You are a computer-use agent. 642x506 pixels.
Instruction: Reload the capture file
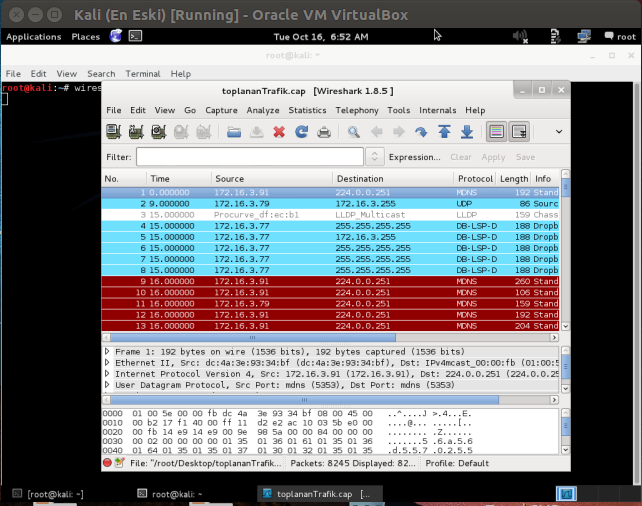coord(301,132)
